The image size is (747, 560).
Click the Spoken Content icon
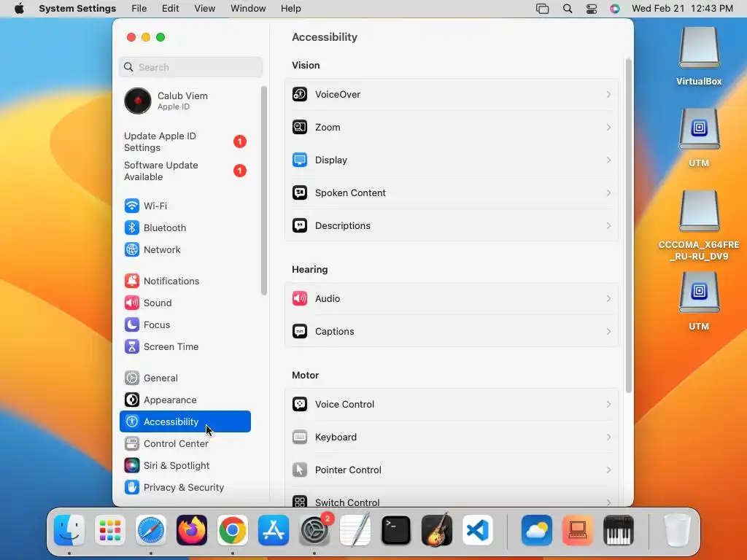tap(300, 192)
